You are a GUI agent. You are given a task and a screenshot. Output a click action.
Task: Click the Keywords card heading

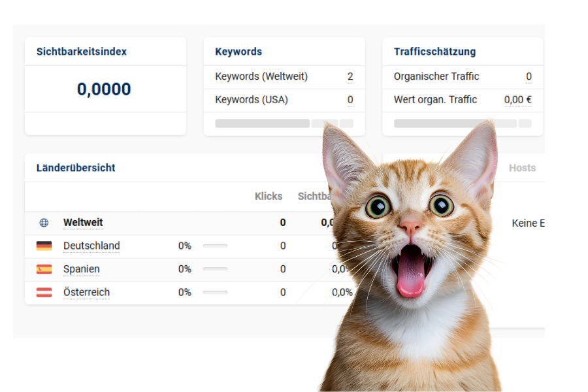238,52
